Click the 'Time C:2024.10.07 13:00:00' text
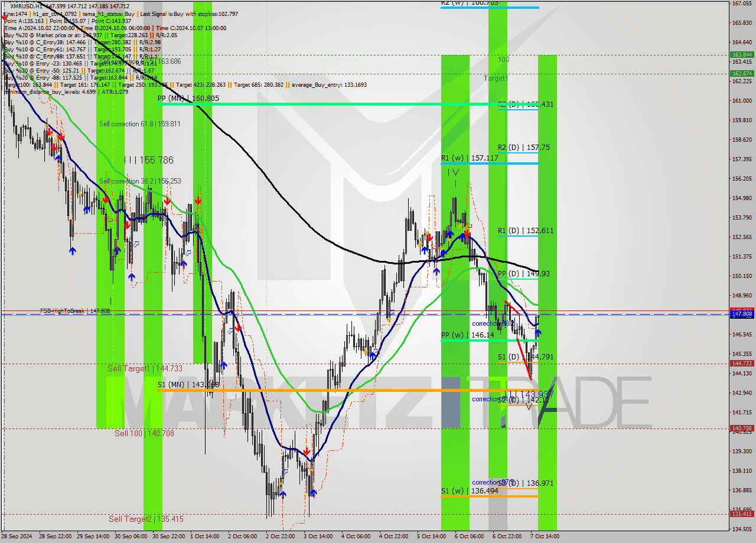The height and width of the screenshot is (543, 756). pyautogui.click(x=192, y=28)
